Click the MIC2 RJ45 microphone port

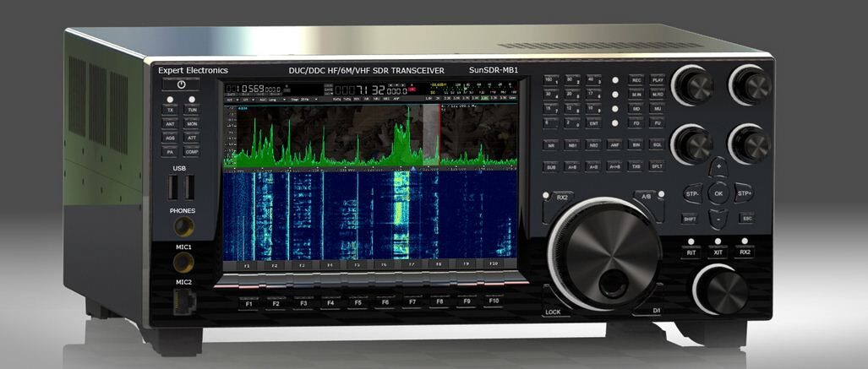click(x=183, y=302)
